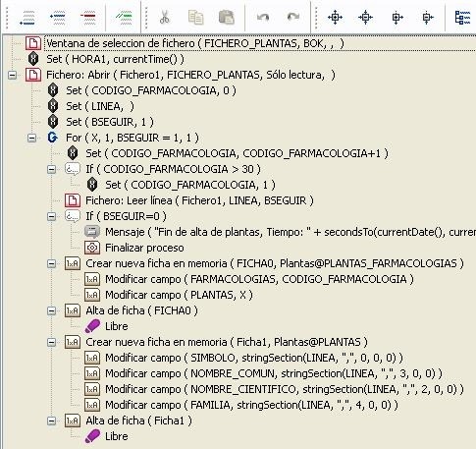Select the Mensaje Fin de alta de plantas line
Viewport: 476px width, 449px height.
(x=291, y=232)
